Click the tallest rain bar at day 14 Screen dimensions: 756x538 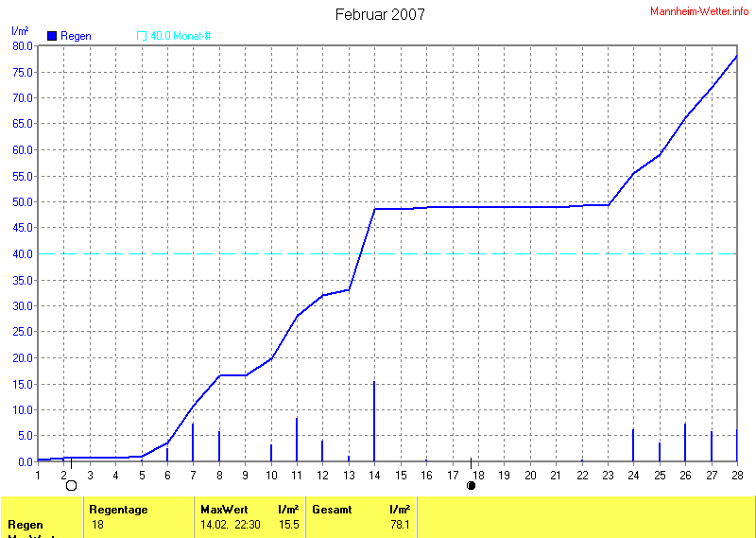pos(374,422)
